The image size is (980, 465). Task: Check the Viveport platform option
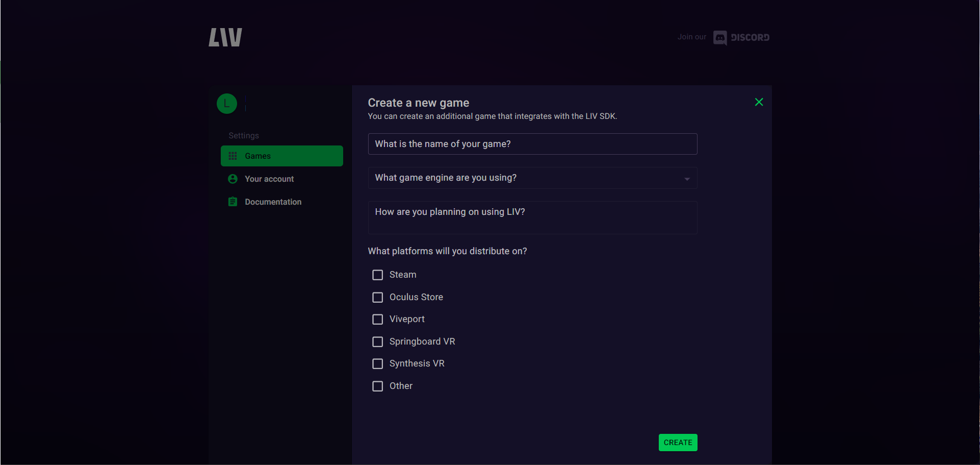point(378,320)
